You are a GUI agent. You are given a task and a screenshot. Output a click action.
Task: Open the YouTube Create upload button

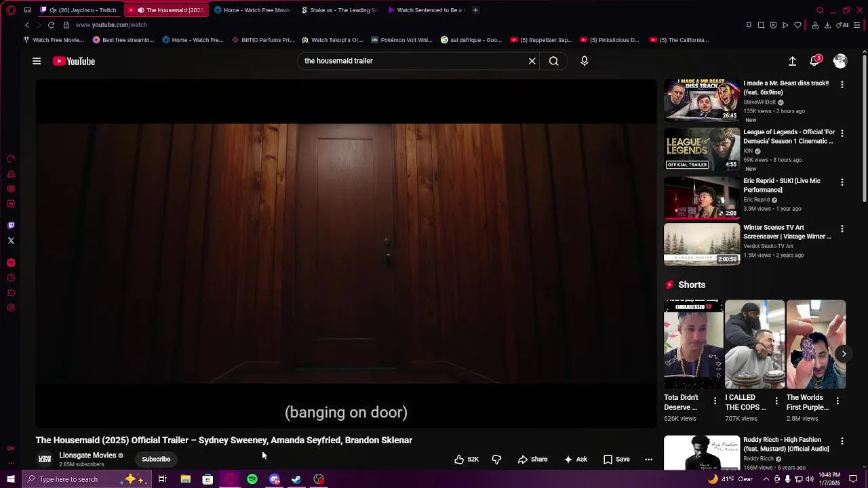pos(792,61)
